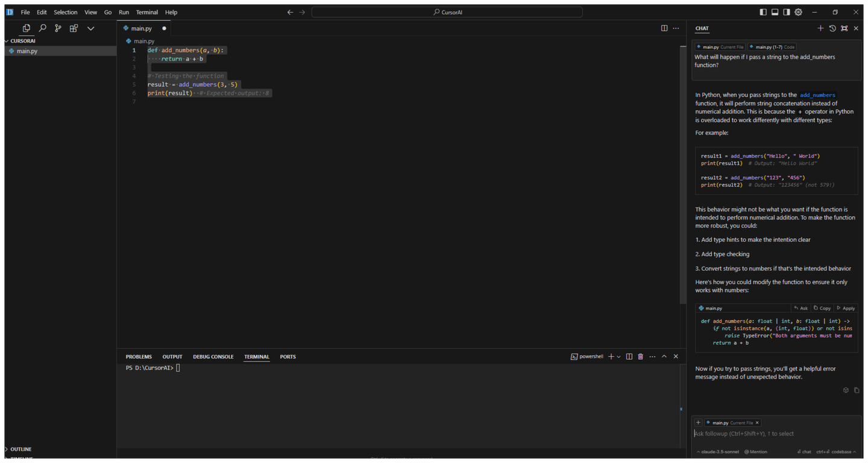Switch to the PROBLEMS tab
The width and height of the screenshot is (868, 463).
click(139, 357)
